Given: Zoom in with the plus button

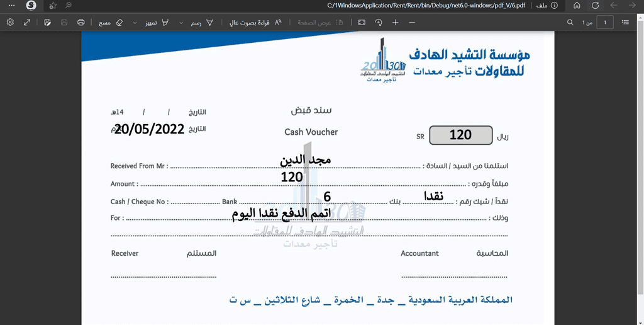Looking at the screenshot, I should 395,22.
